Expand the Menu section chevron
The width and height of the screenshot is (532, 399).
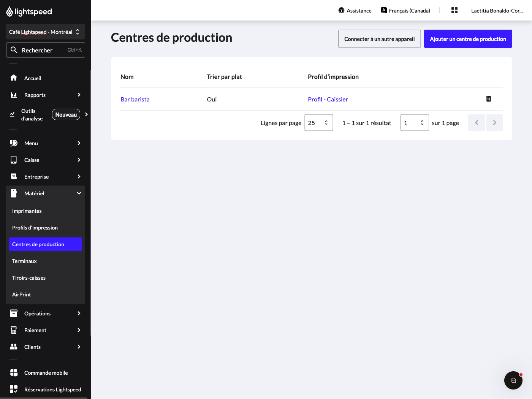[x=79, y=143]
